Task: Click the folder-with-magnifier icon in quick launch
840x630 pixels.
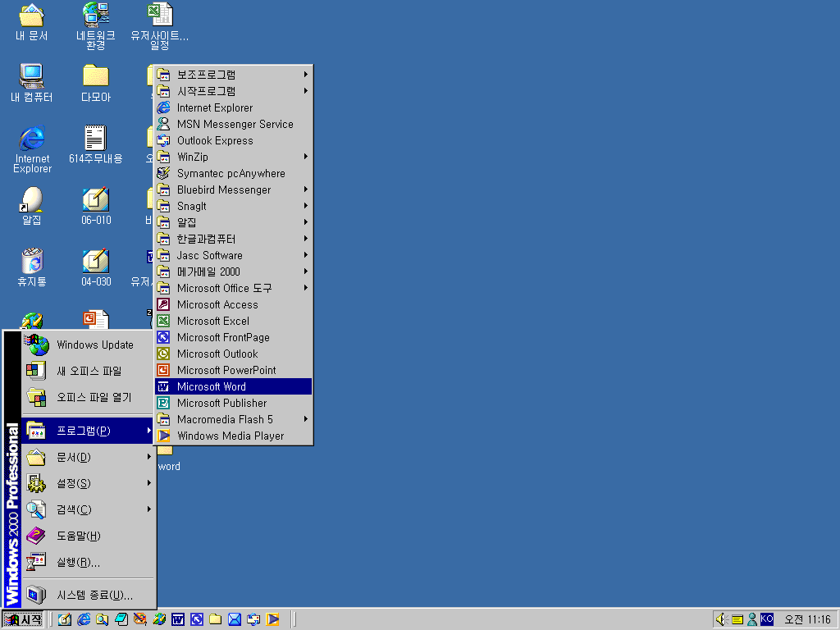Action: [103, 619]
